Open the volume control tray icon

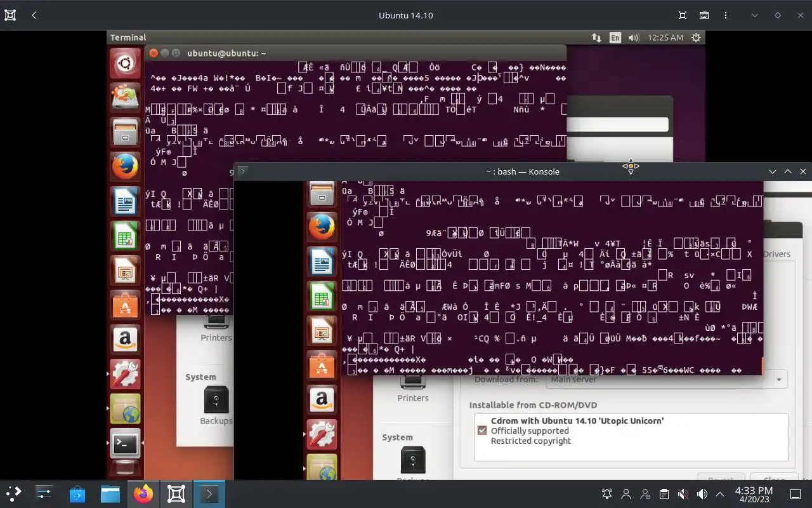[702, 493]
